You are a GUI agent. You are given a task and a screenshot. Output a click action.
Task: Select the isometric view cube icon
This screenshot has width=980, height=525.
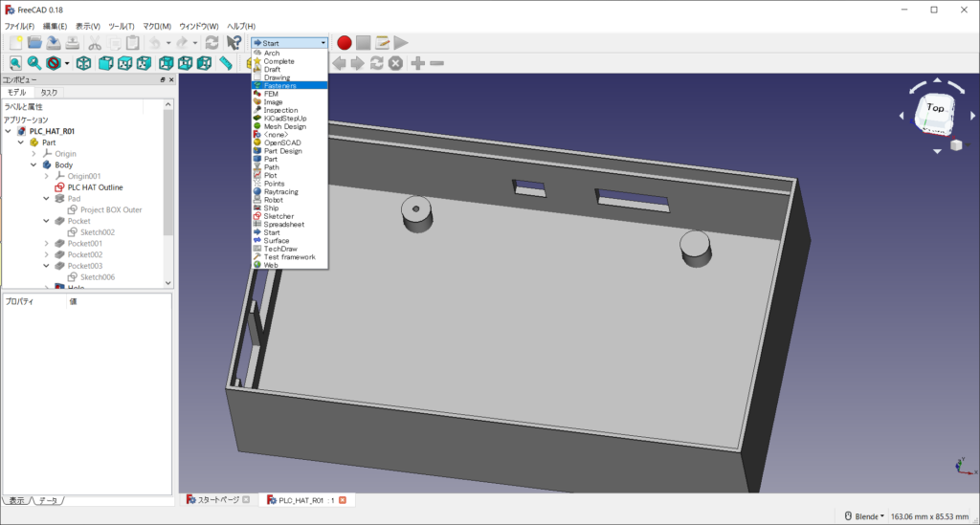pos(84,63)
